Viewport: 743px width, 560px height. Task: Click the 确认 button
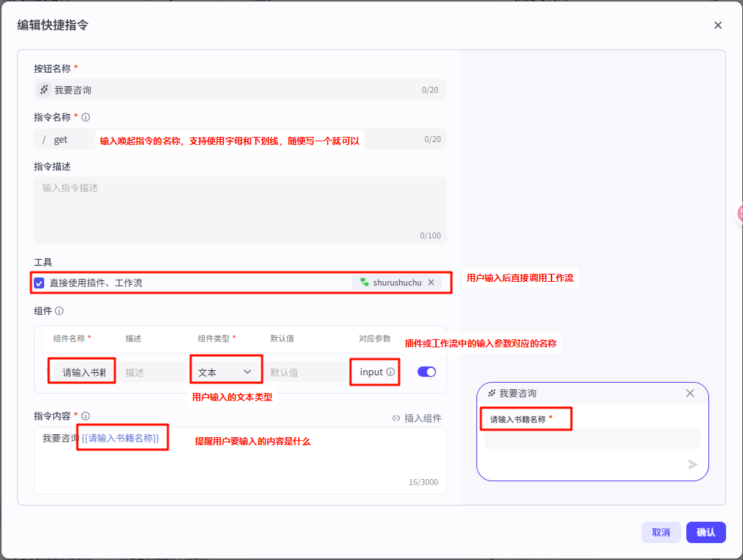(x=705, y=532)
